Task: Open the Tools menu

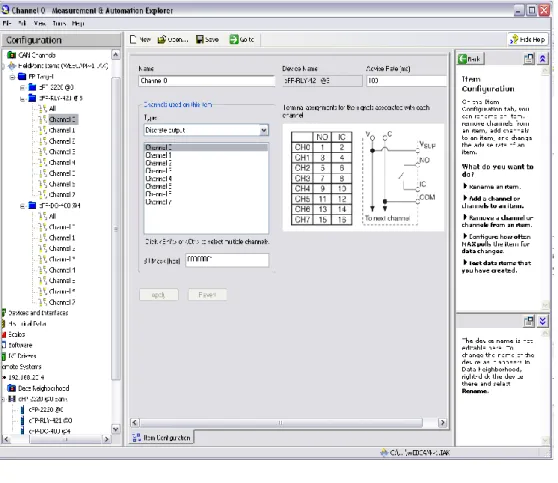Action: coord(59,23)
